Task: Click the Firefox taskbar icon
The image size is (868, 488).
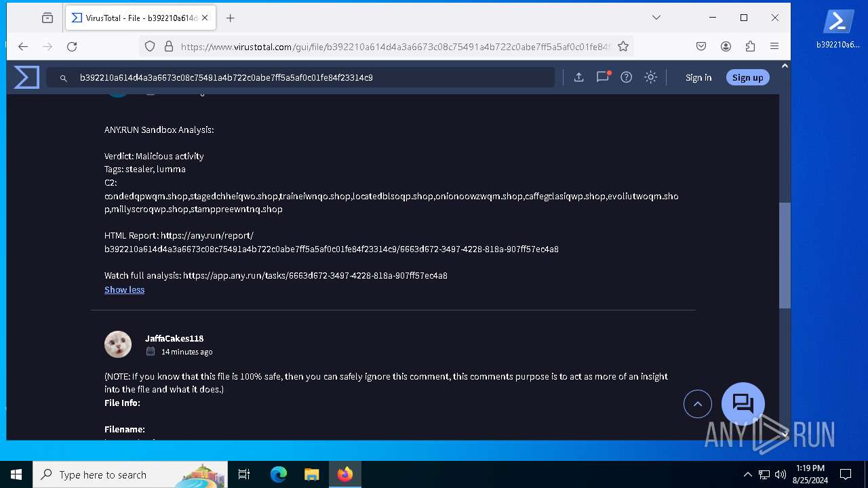Action: [345, 474]
